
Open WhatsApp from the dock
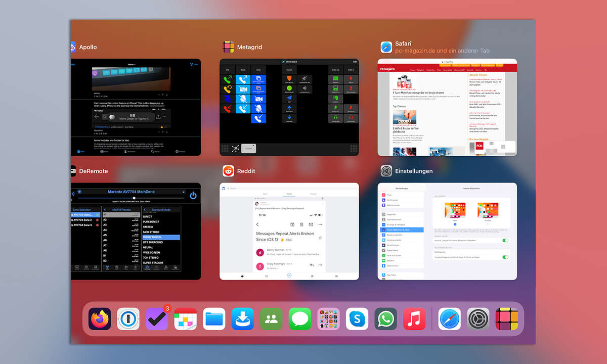385,319
